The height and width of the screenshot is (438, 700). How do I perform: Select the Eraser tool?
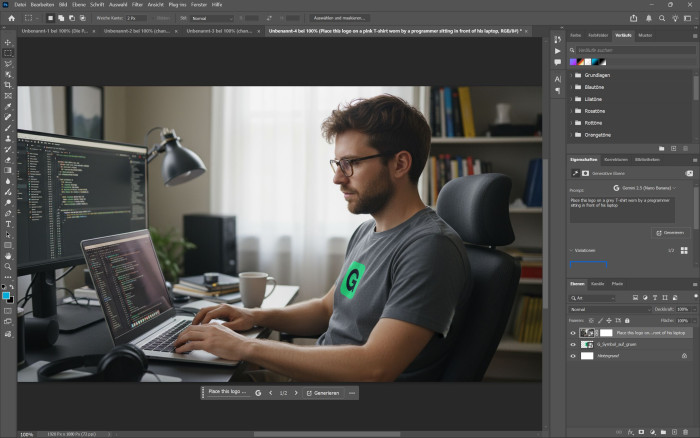pos(8,160)
